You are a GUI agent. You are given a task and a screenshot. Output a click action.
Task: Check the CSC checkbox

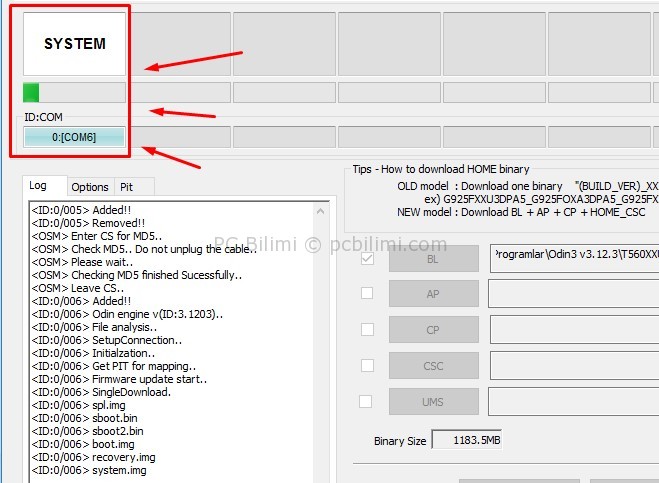click(x=367, y=365)
